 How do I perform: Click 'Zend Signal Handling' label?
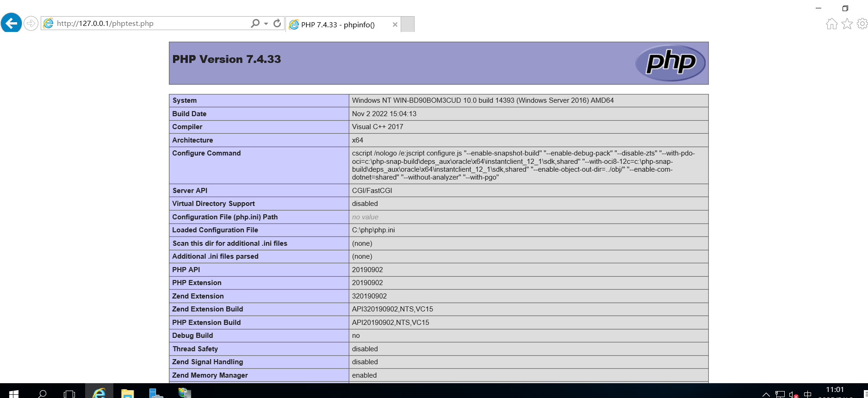coord(207,362)
